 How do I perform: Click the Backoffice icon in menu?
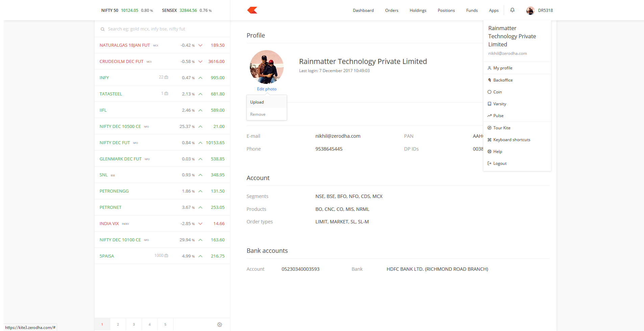(x=489, y=80)
